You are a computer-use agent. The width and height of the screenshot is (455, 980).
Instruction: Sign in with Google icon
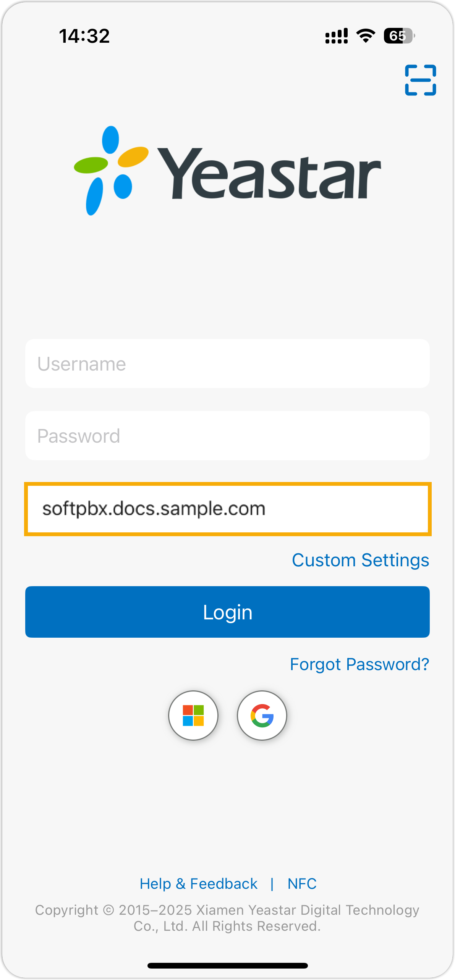tap(262, 715)
